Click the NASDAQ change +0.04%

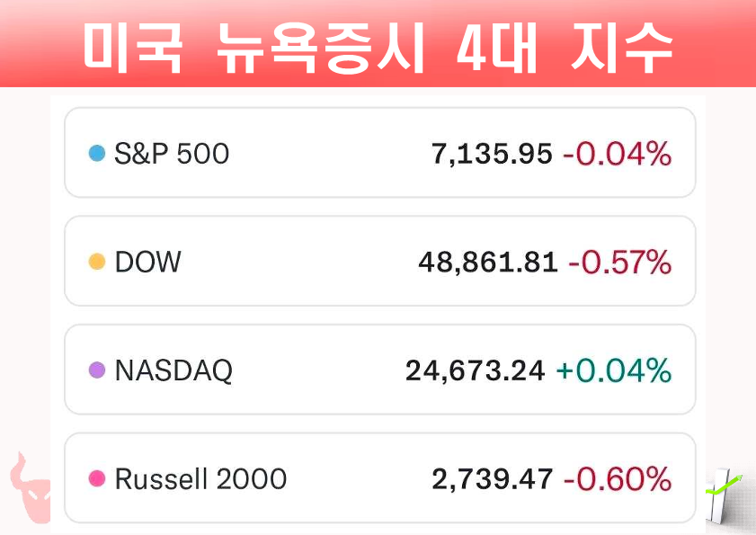click(614, 370)
